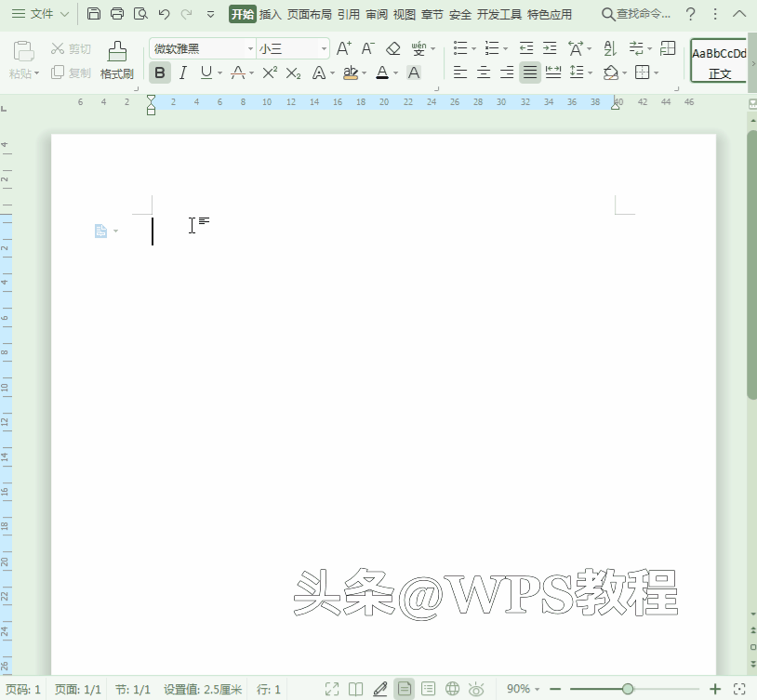Activate the 格式刷 format painter
The height and width of the screenshot is (700, 757).
pyautogui.click(x=117, y=59)
